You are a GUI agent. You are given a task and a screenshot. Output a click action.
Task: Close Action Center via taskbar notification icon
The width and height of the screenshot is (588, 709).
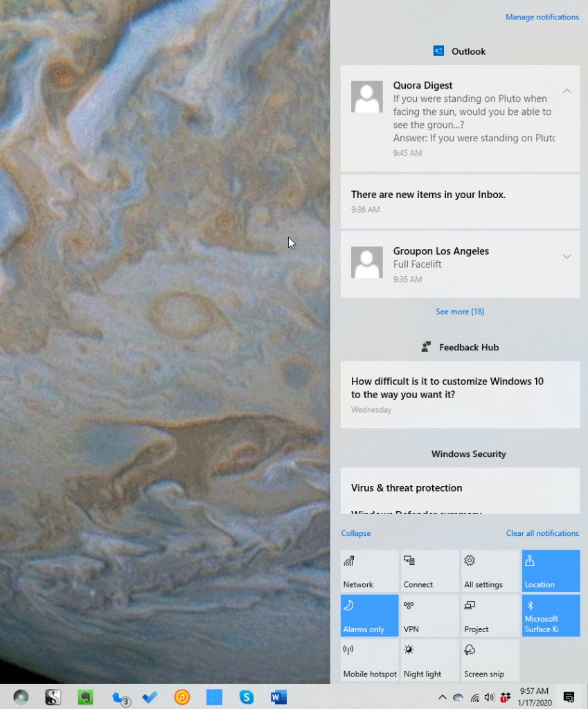[569, 697]
